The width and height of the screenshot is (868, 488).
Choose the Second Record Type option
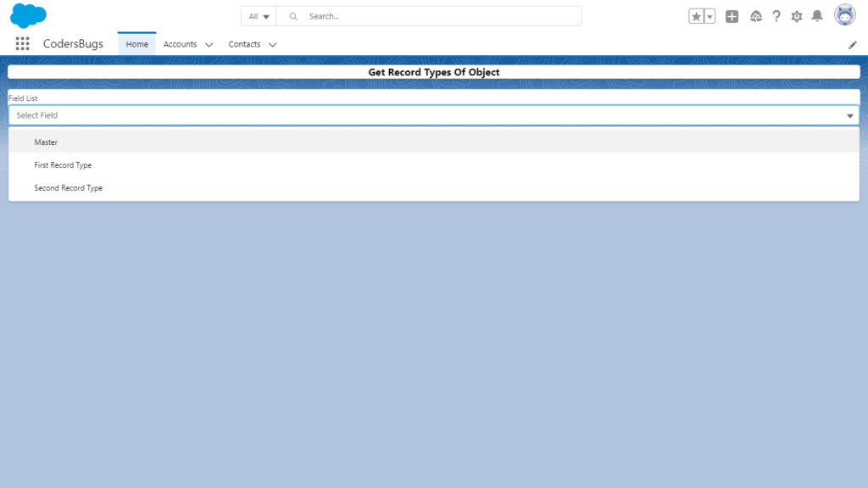coord(434,188)
